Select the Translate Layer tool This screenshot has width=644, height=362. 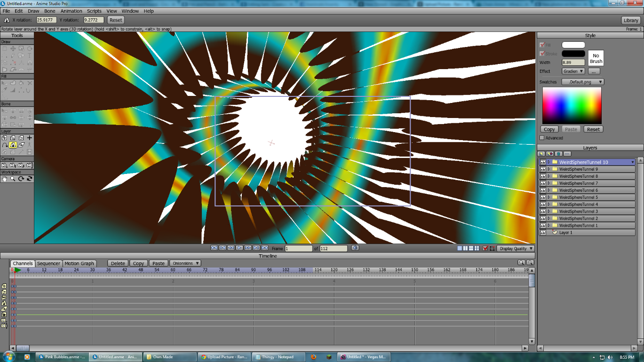click(4, 138)
